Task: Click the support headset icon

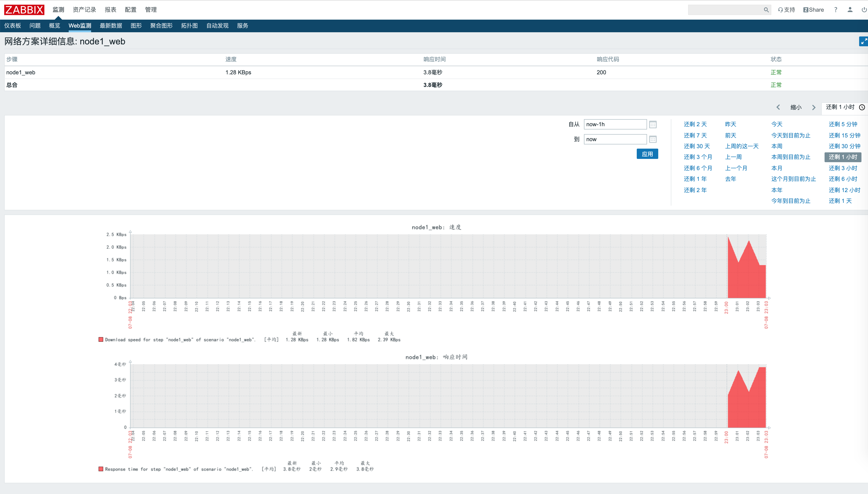Action: [780, 10]
